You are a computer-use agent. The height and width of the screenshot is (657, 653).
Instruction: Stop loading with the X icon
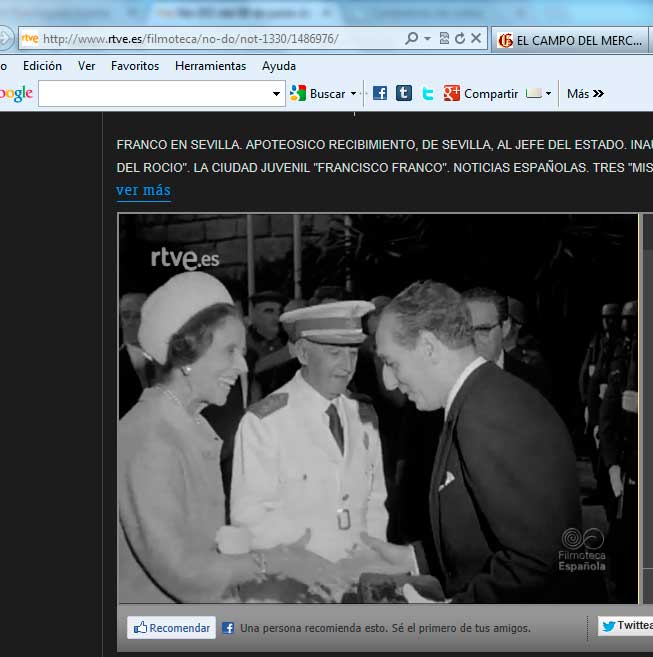coord(476,39)
